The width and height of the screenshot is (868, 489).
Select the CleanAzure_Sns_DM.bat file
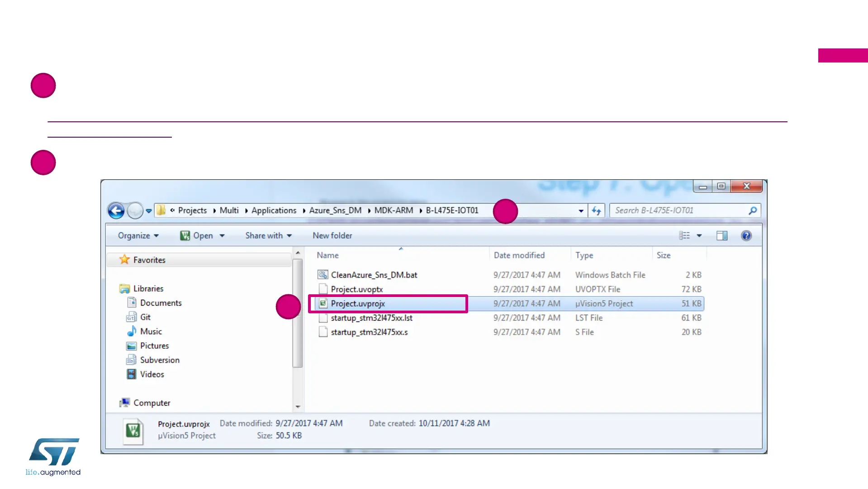pyautogui.click(x=374, y=275)
